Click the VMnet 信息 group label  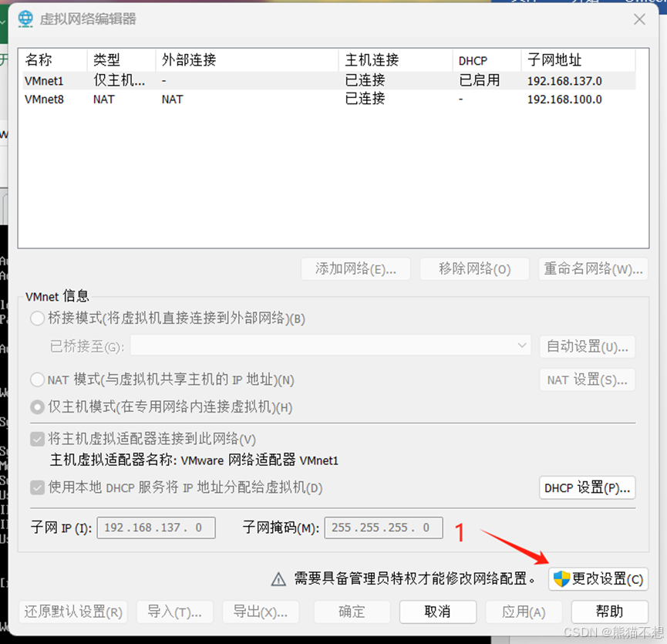click(57, 296)
